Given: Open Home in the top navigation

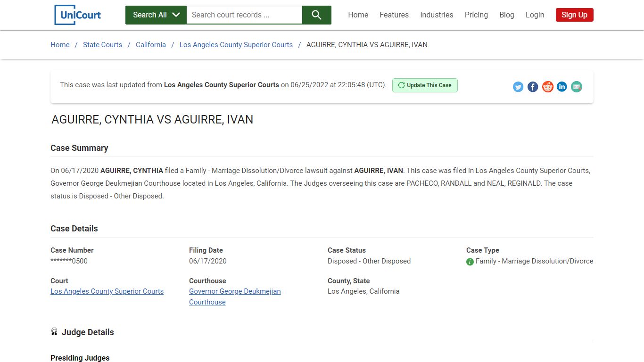Looking at the screenshot, I should [x=358, y=15].
